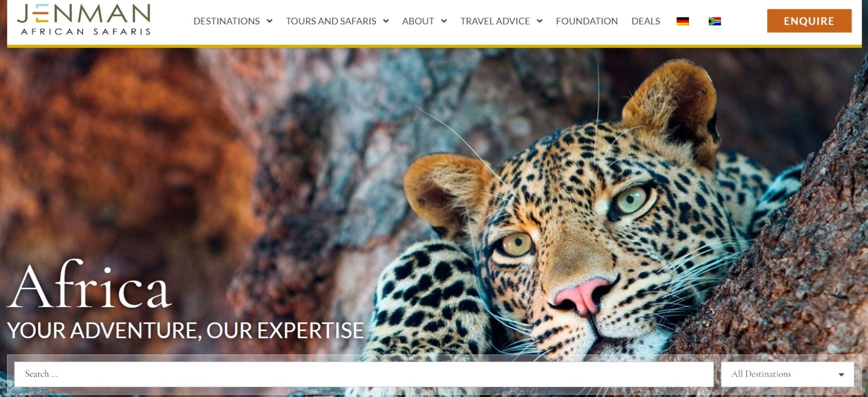Image resolution: width=868 pixels, height=397 pixels.
Task: Open the All Destinations combo box
Action: [787, 374]
